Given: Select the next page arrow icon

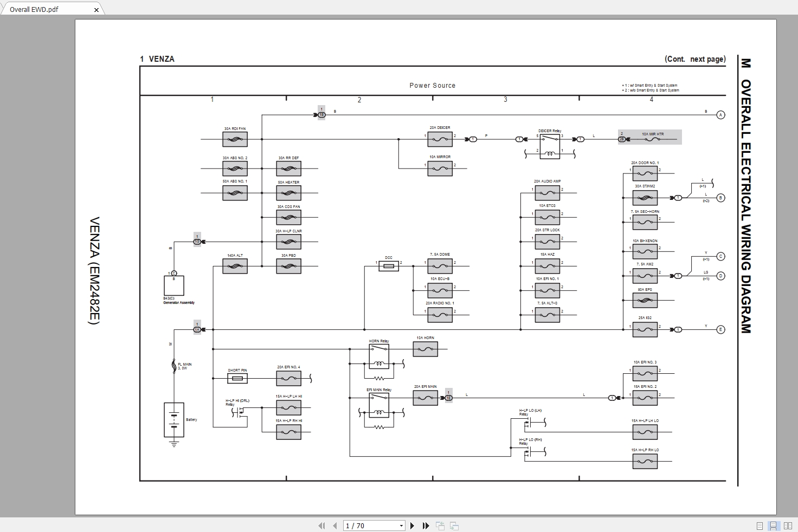Looking at the screenshot, I should (413, 525).
